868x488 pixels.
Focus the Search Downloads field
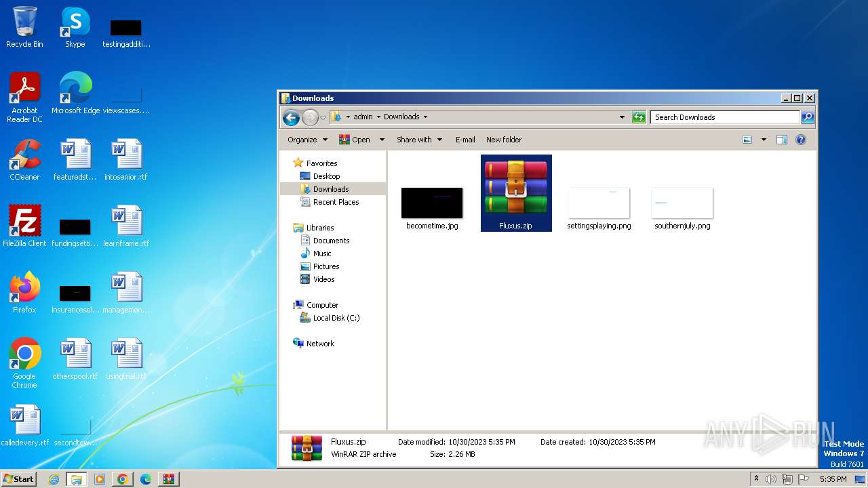(x=725, y=117)
